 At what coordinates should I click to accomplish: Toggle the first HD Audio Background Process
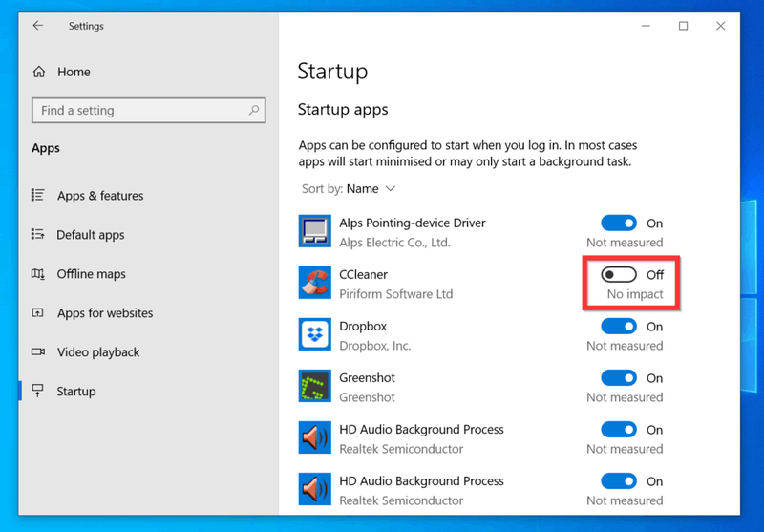[619, 430]
